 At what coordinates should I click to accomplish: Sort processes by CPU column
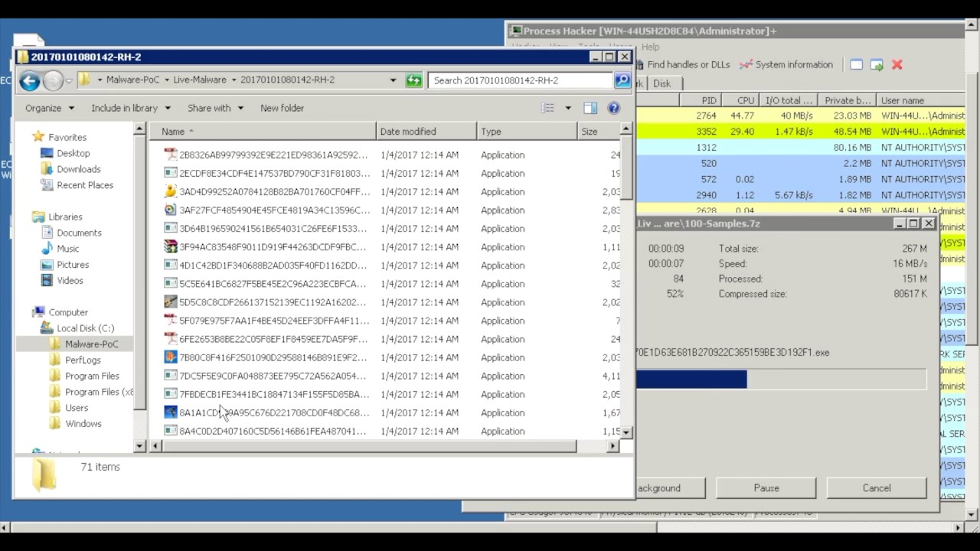pos(741,100)
